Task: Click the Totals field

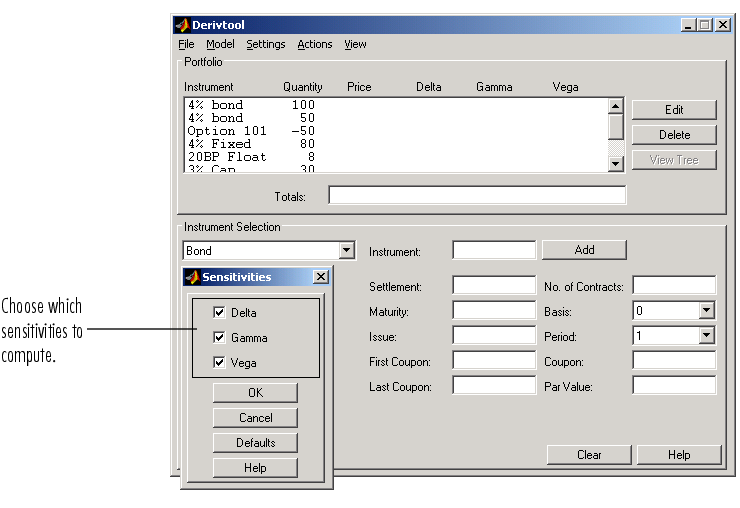Action: [477, 195]
